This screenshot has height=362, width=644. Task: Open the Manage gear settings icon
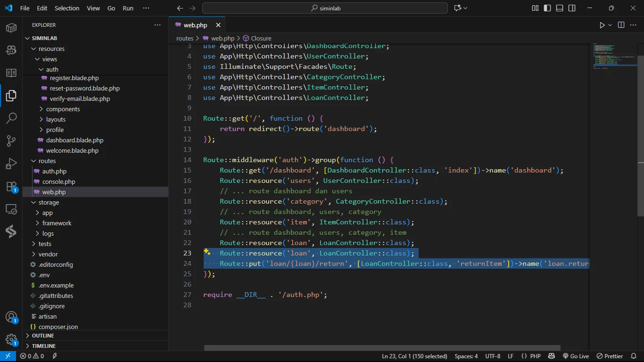point(11,339)
